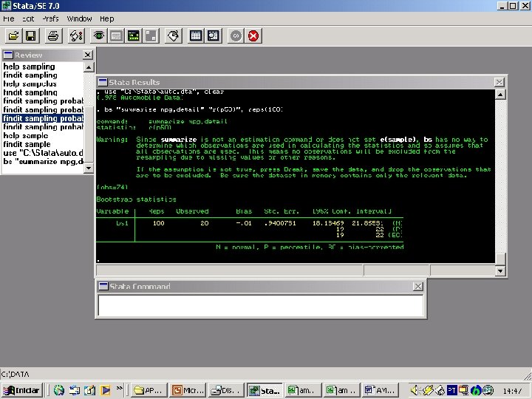Click the 'Sta...' Stata taskbar button
The width and height of the screenshot is (532, 399).
265,390
